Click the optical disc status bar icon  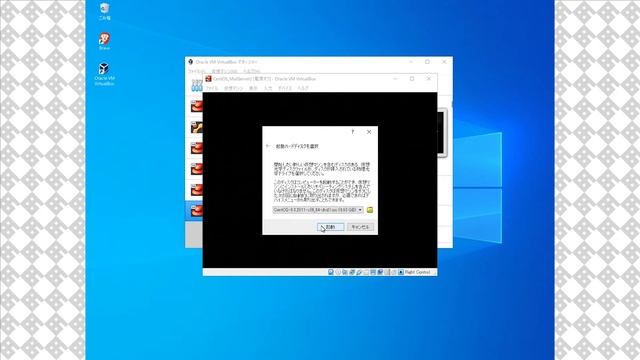(338, 272)
